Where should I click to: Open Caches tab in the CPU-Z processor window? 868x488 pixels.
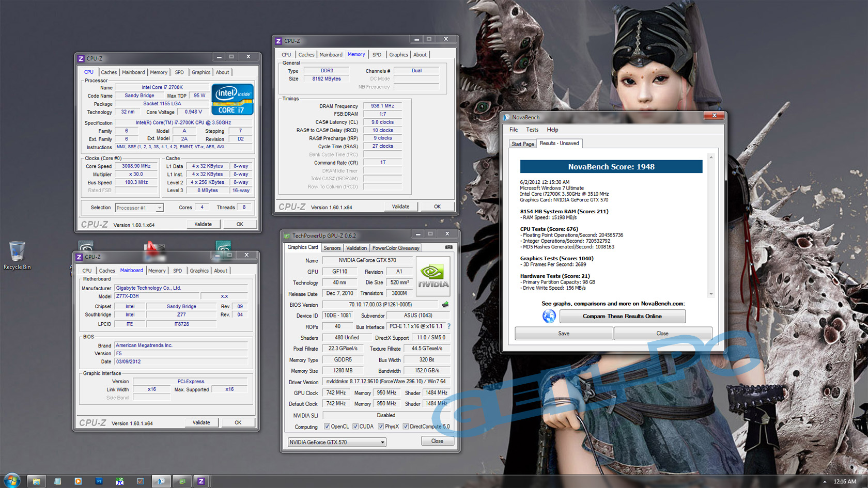point(109,72)
